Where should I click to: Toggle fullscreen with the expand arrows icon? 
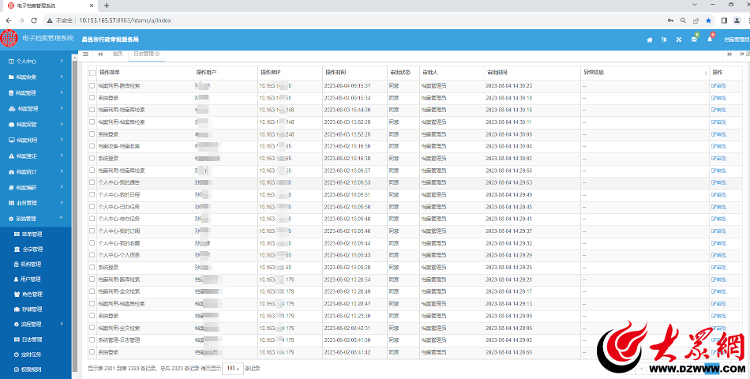(679, 40)
